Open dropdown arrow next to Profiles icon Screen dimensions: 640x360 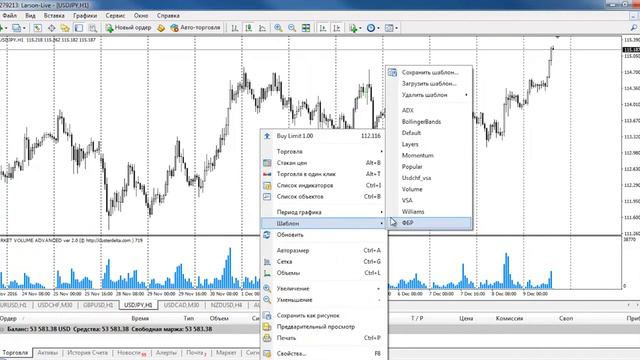[x=24, y=28]
